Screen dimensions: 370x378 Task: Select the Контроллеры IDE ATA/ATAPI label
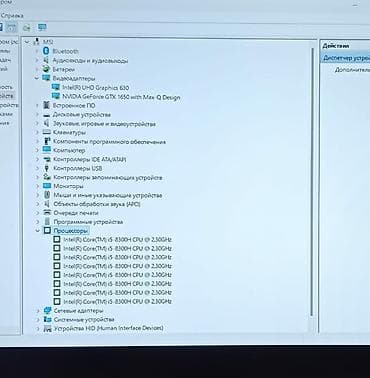coord(90,159)
